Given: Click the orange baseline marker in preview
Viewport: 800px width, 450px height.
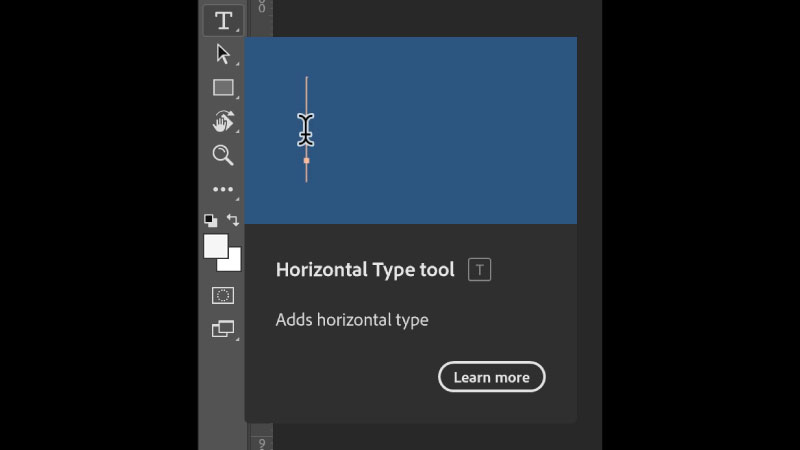Looking at the screenshot, I should (306, 160).
